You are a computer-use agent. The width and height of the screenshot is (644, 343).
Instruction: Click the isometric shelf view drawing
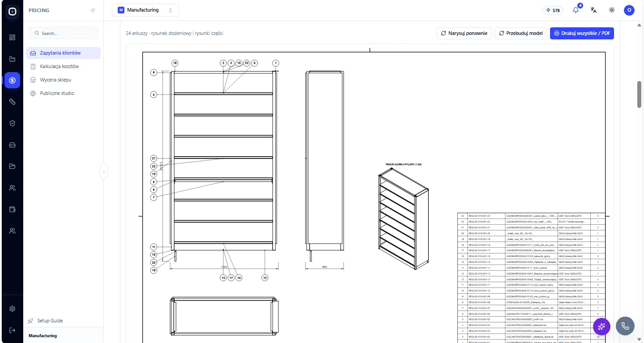tap(403, 220)
